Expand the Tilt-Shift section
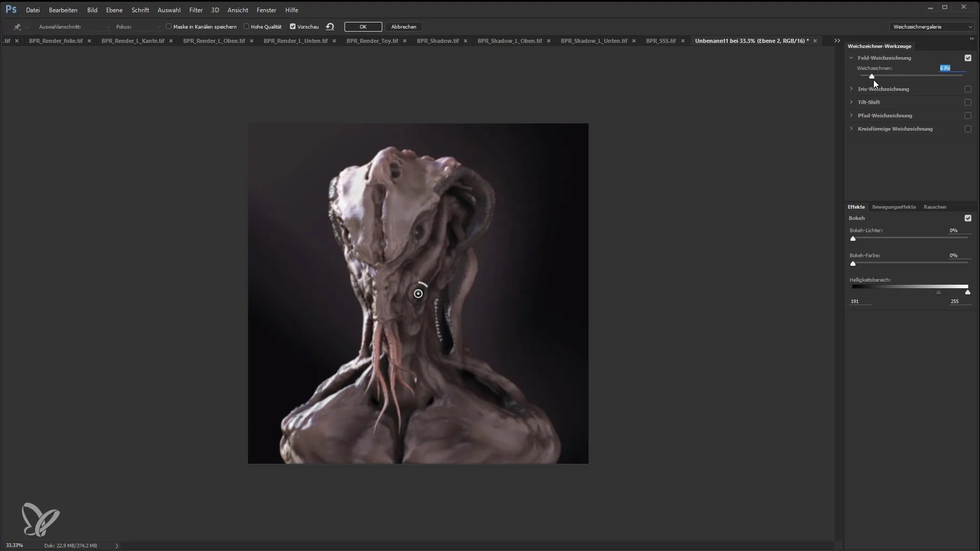This screenshot has width=980, height=551. click(x=851, y=102)
